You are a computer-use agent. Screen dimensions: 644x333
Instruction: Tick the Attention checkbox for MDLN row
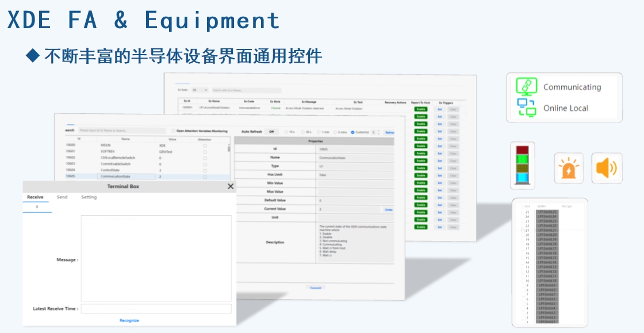[205, 146]
